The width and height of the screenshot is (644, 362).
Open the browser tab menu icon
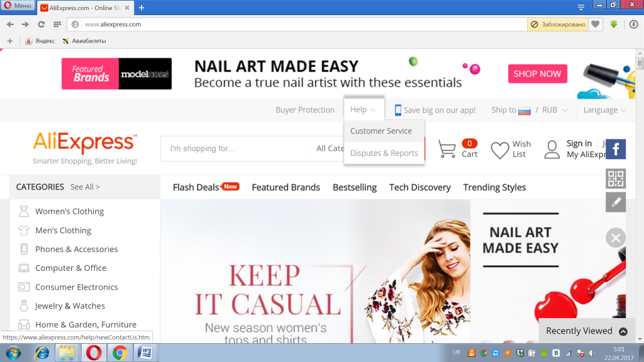point(580,8)
